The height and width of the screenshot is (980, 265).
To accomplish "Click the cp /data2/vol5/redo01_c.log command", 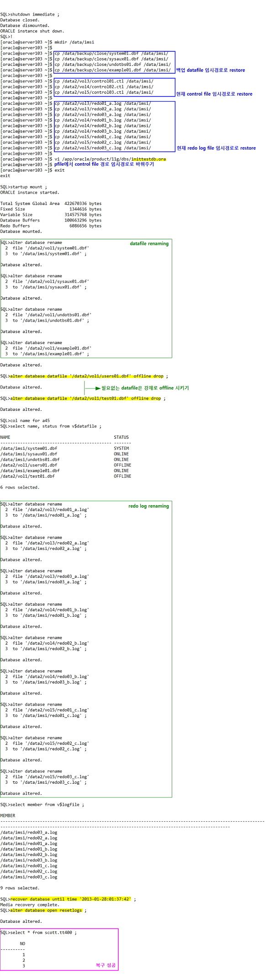I will pyautogui.click(x=102, y=137).
